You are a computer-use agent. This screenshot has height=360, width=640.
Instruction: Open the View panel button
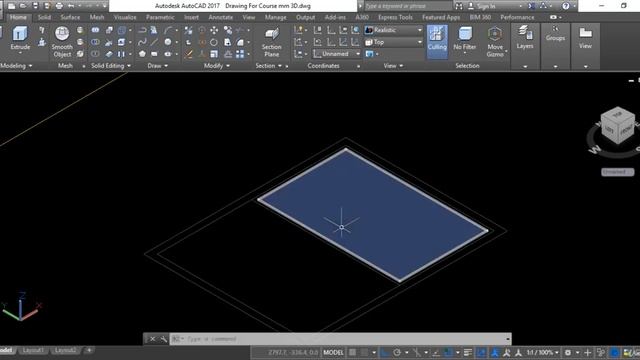[x=585, y=38]
